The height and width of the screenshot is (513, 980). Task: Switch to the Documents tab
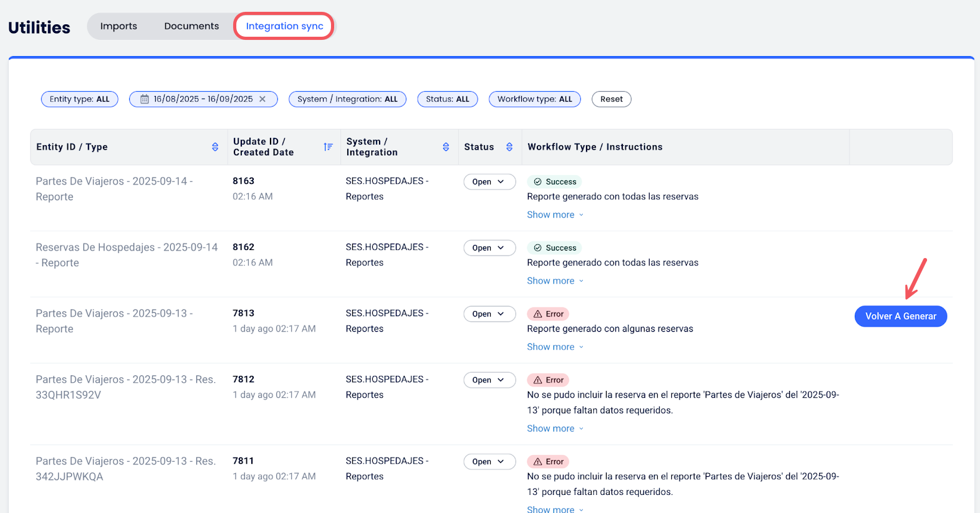[191, 26]
